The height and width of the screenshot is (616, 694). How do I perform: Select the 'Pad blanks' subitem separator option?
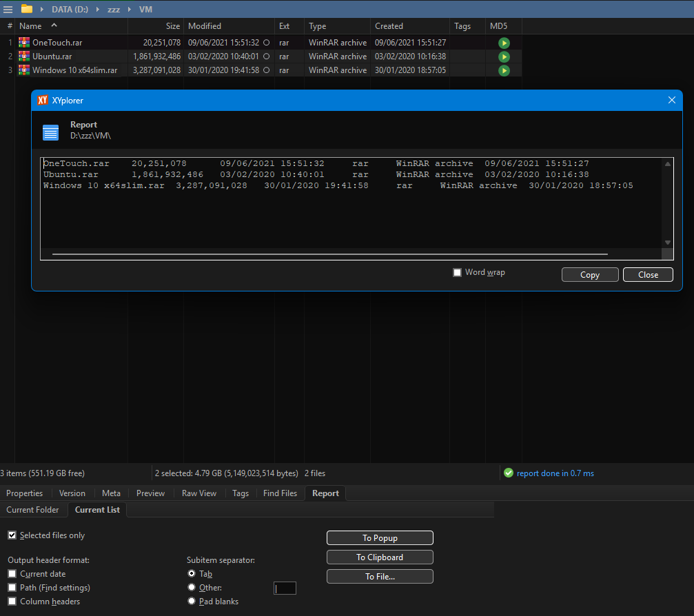tap(192, 601)
